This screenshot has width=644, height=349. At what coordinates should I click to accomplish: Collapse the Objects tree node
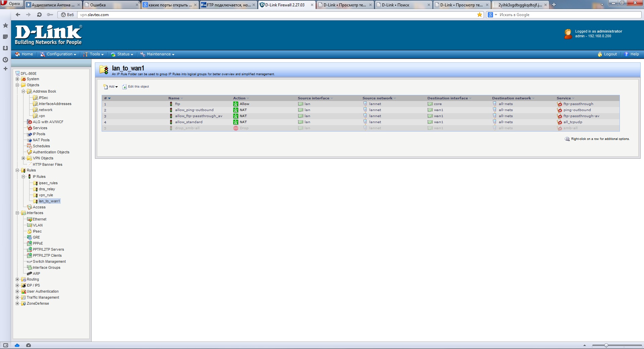pos(17,85)
